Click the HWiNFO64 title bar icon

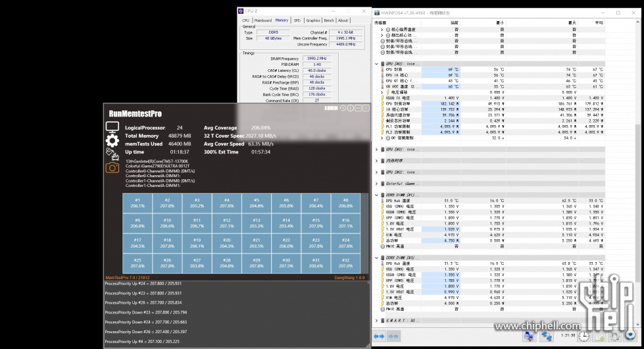[x=377, y=13]
